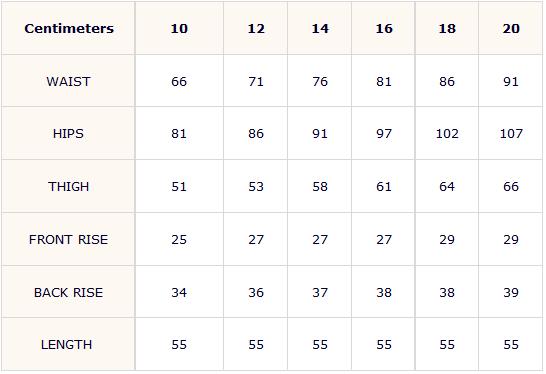Select hips value 107 for size 20
The height and width of the screenshot is (374, 546).
[511, 134]
